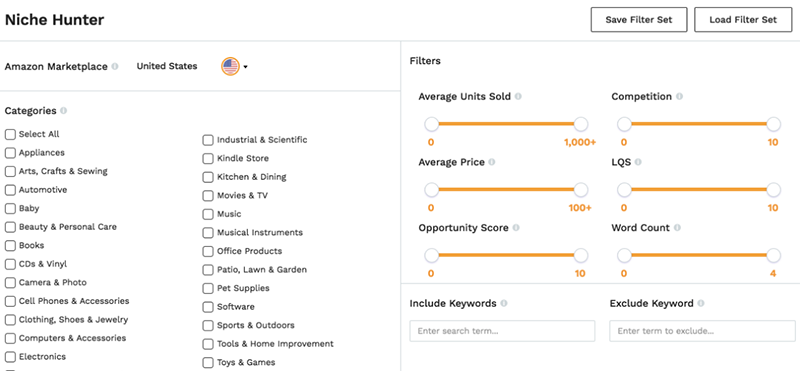The height and width of the screenshot is (371, 800).
Task: Click the Average Units Sold maximum slider handle
Action: click(x=581, y=124)
